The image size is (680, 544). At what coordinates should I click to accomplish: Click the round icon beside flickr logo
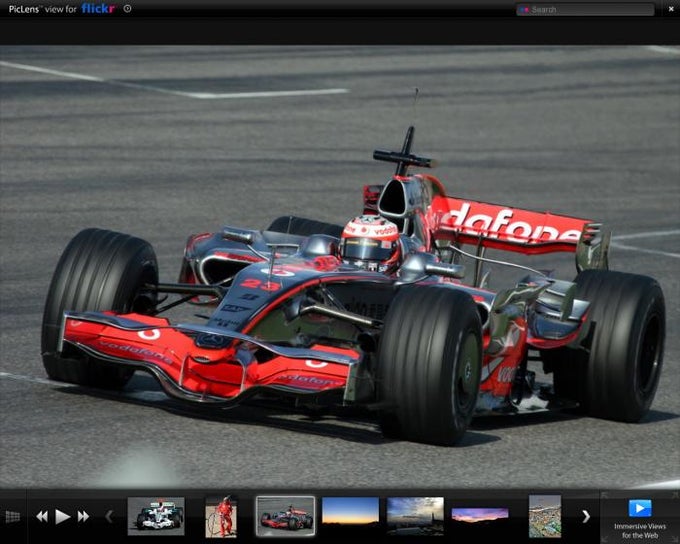tap(127, 8)
